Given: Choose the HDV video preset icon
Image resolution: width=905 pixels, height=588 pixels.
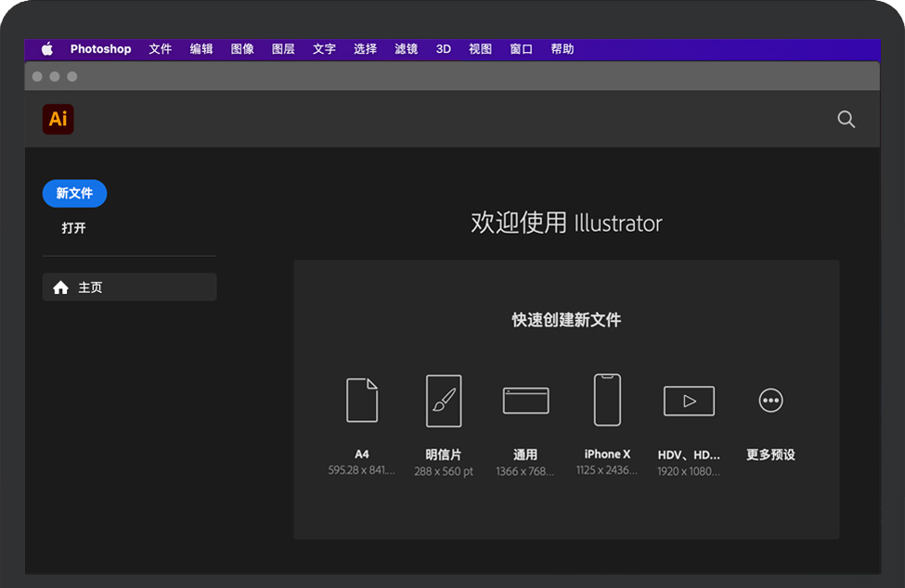Looking at the screenshot, I should coord(689,401).
